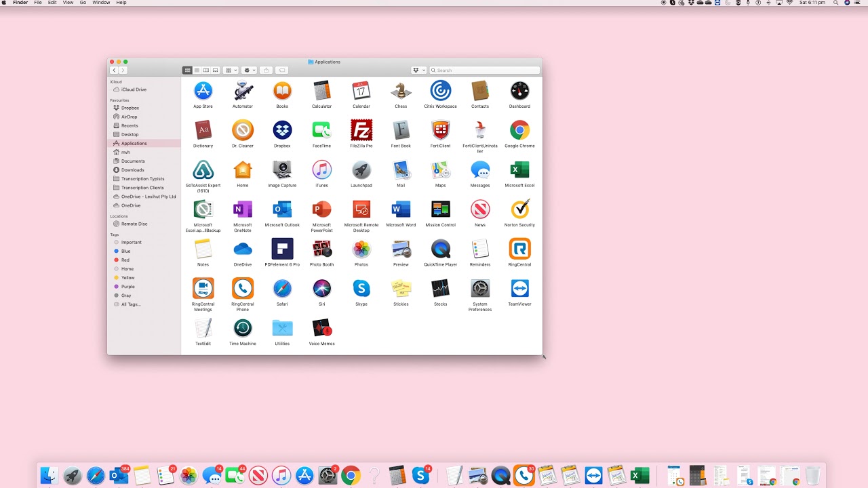
Task: Open Safari from the Dock
Action: tap(95, 476)
